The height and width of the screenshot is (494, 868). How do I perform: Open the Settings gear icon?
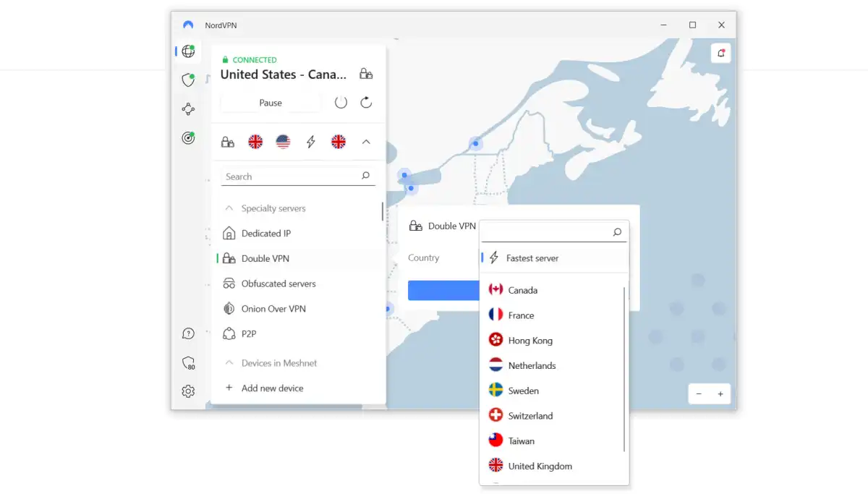point(188,391)
